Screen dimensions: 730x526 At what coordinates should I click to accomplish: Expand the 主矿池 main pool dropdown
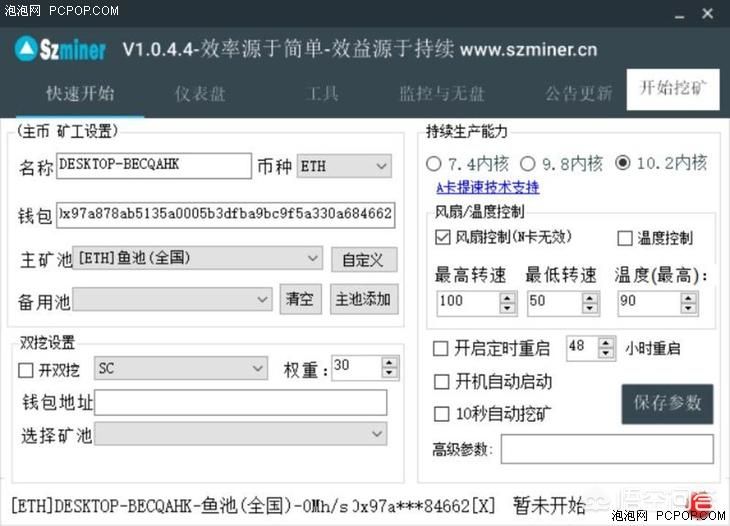coord(197,258)
